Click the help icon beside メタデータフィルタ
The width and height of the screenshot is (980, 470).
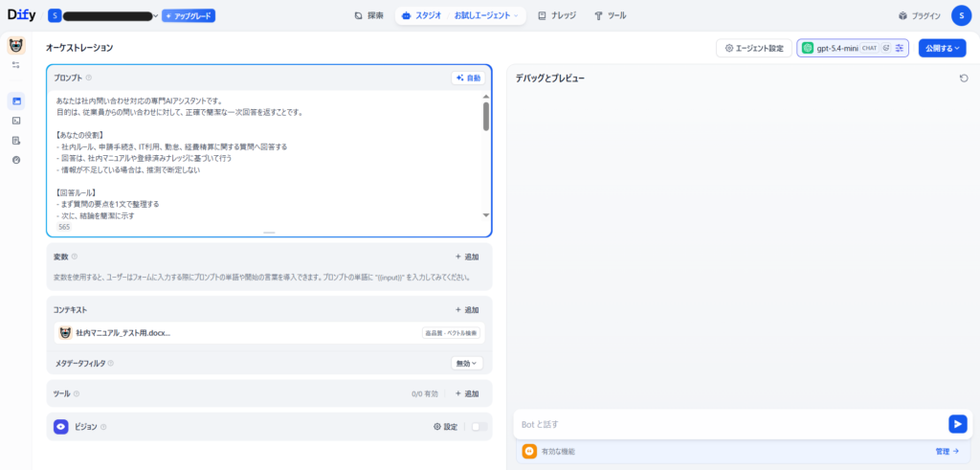click(x=111, y=363)
